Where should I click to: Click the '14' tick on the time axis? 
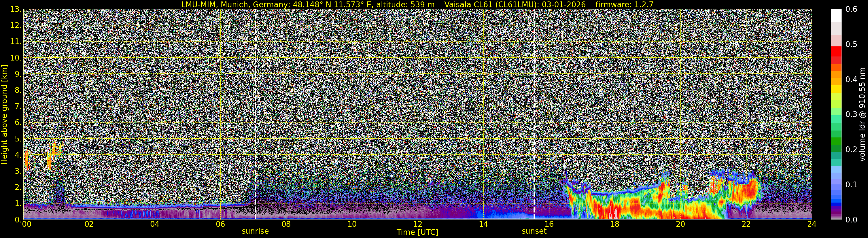pos(483,224)
